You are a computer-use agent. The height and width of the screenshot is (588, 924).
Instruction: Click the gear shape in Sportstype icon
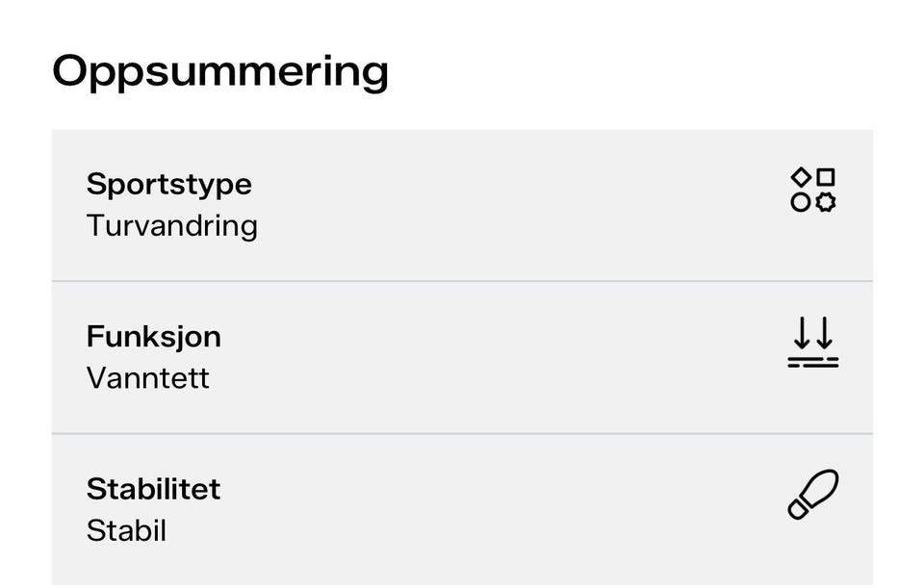[x=826, y=202]
